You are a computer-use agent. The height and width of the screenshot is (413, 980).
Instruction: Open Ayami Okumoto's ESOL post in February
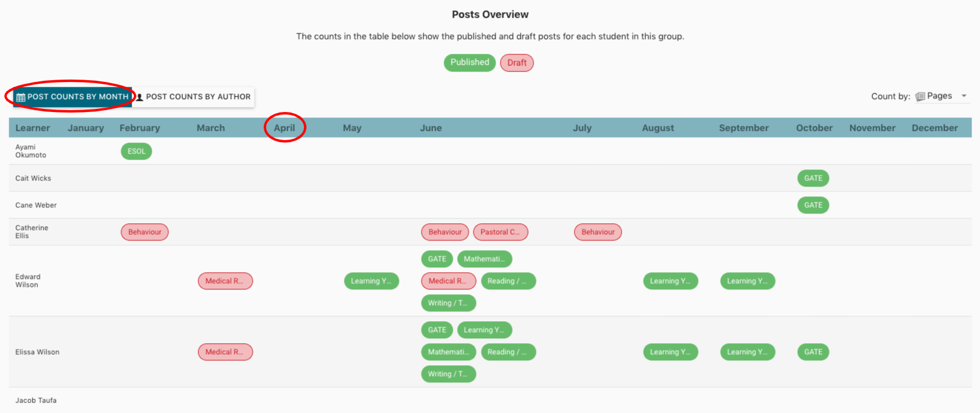click(x=136, y=151)
